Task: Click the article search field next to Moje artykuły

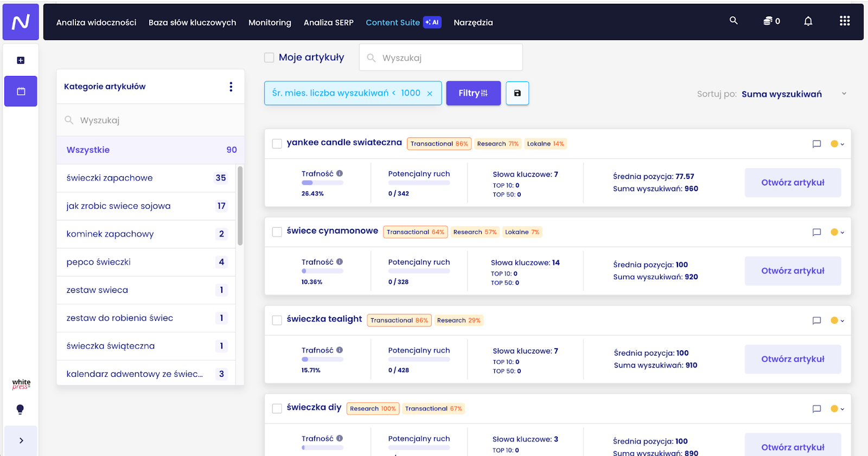Action: coord(441,57)
